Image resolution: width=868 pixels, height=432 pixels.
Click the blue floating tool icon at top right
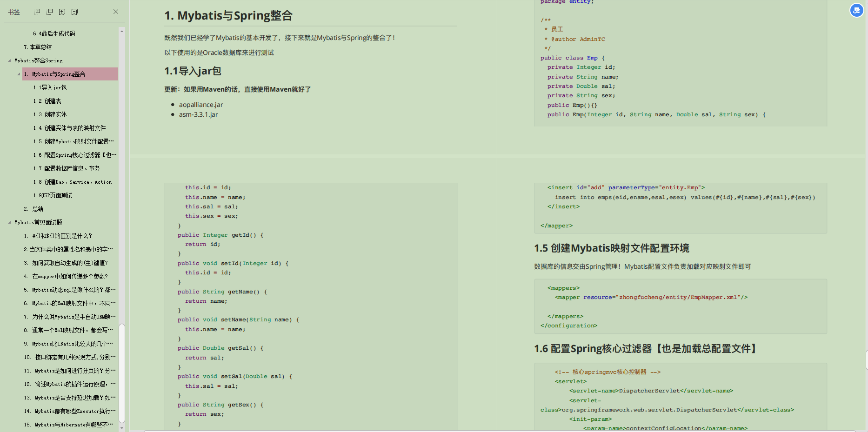click(x=856, y=10)
